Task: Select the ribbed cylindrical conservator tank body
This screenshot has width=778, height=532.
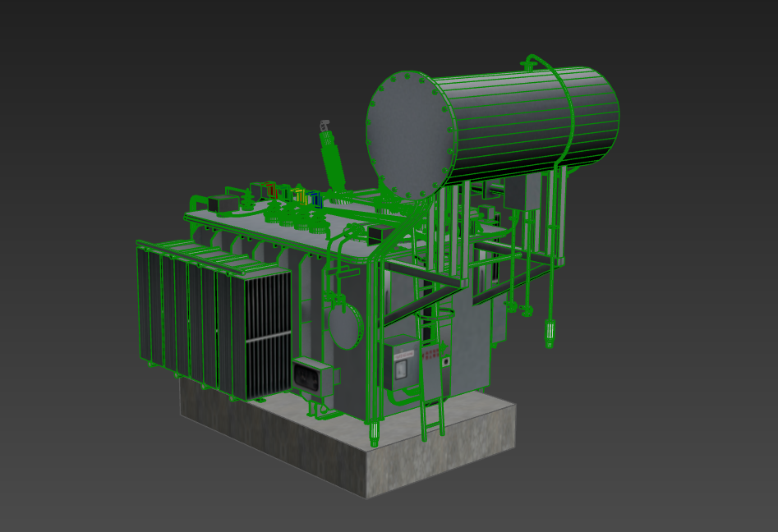Action: 534,119
